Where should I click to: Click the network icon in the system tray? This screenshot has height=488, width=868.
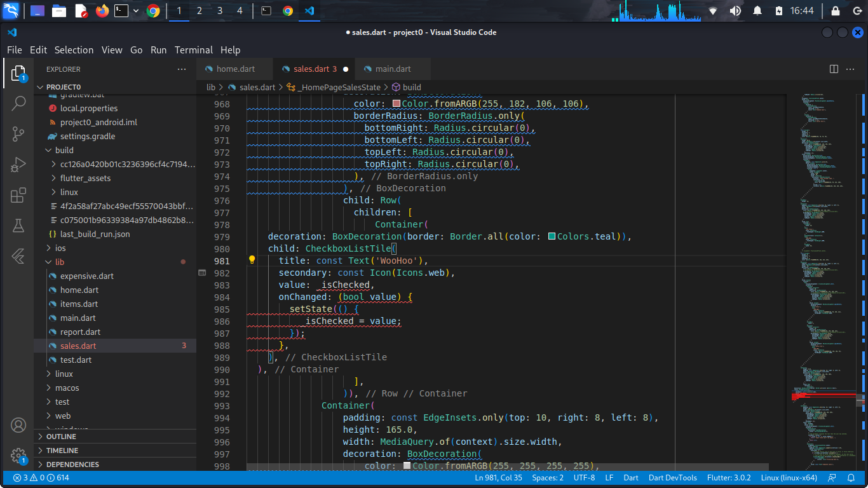713,11
